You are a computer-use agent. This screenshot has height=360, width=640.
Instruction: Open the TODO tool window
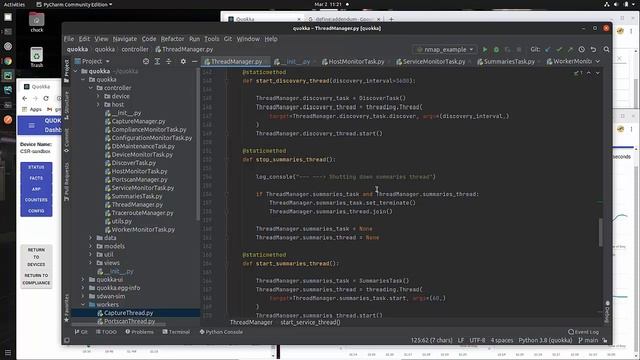[x=106, y=332]
